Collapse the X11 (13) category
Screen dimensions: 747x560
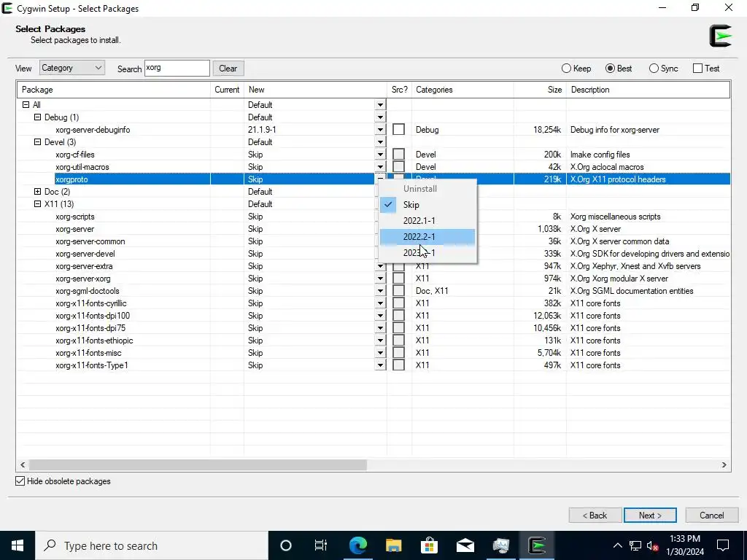[x=38, y=204]
